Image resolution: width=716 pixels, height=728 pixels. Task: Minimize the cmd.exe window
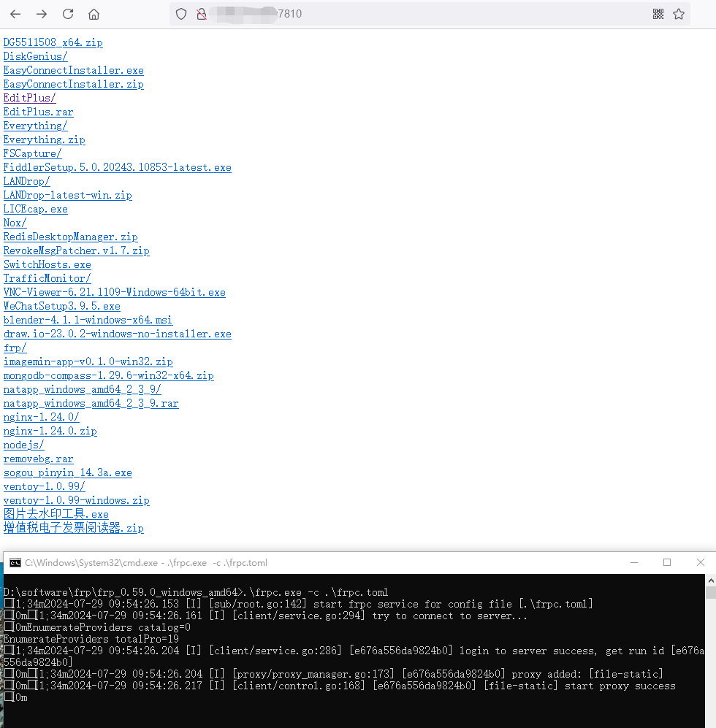click(634, 563)
